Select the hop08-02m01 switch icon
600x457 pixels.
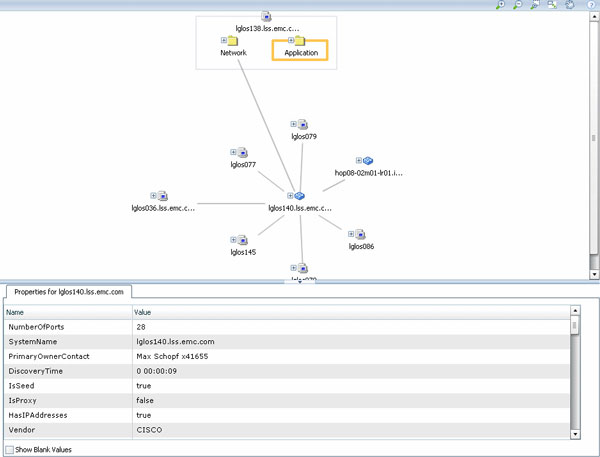[x=368, y=161]
